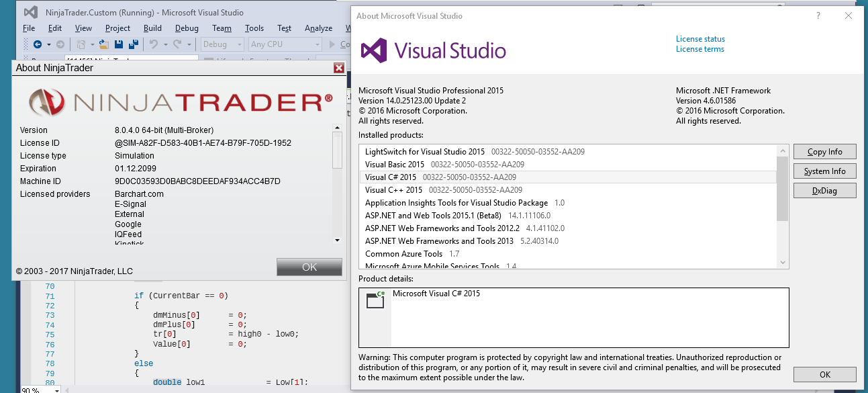The height and width of the screenshot is (393, 868).
Task: Open the Project menu
Action: tap(117, 28)
